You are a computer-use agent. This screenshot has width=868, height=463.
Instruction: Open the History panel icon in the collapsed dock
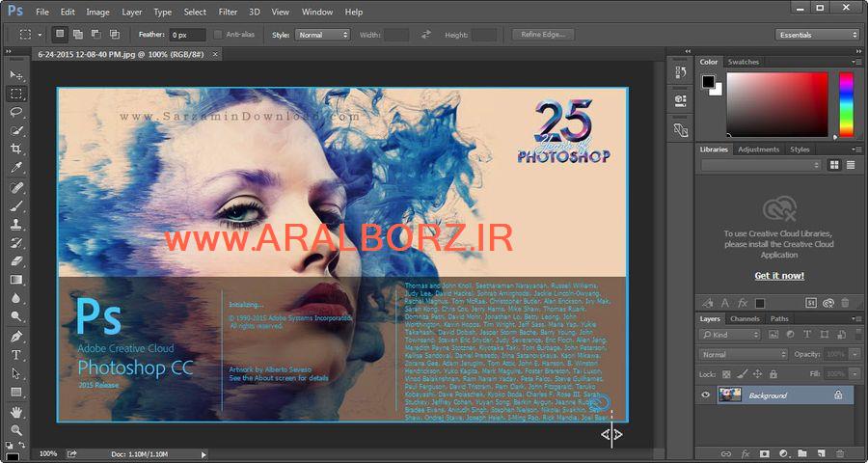point(680,72)
